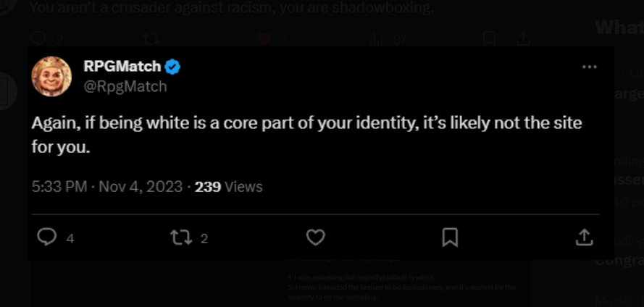Open the dimmed tweet's views chart icon

click(x=377, y=39)
